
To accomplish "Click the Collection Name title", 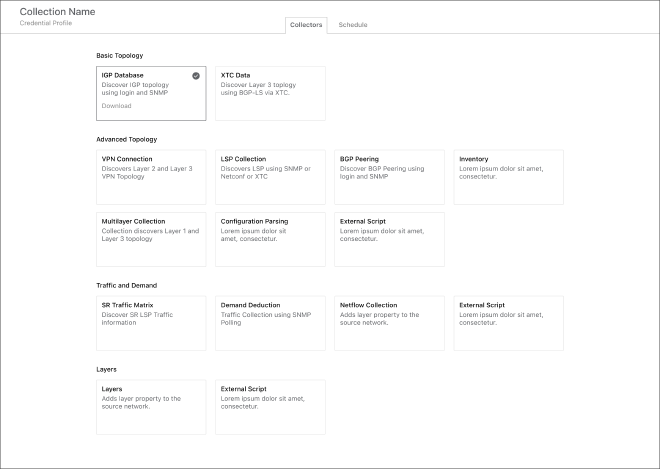I will [x=57, y=12].
